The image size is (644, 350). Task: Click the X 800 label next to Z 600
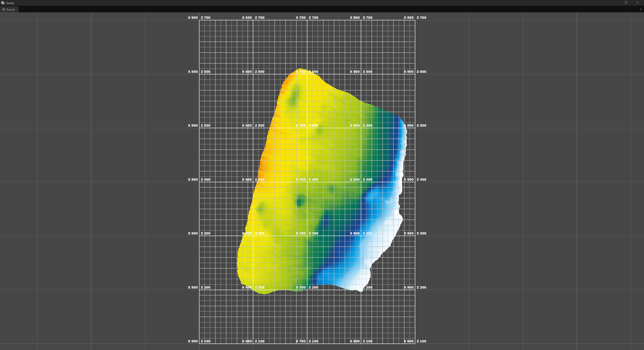pyautogui.click(x=355, y=72)
